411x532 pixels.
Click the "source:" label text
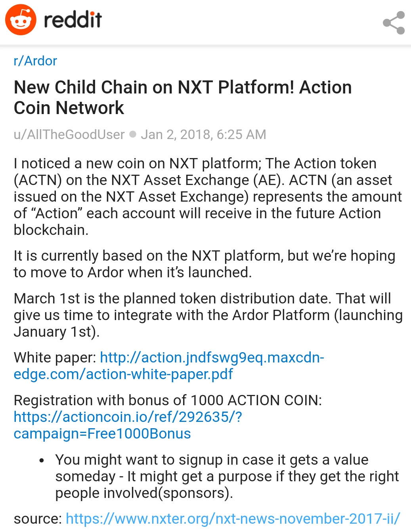tap(38, 519)
